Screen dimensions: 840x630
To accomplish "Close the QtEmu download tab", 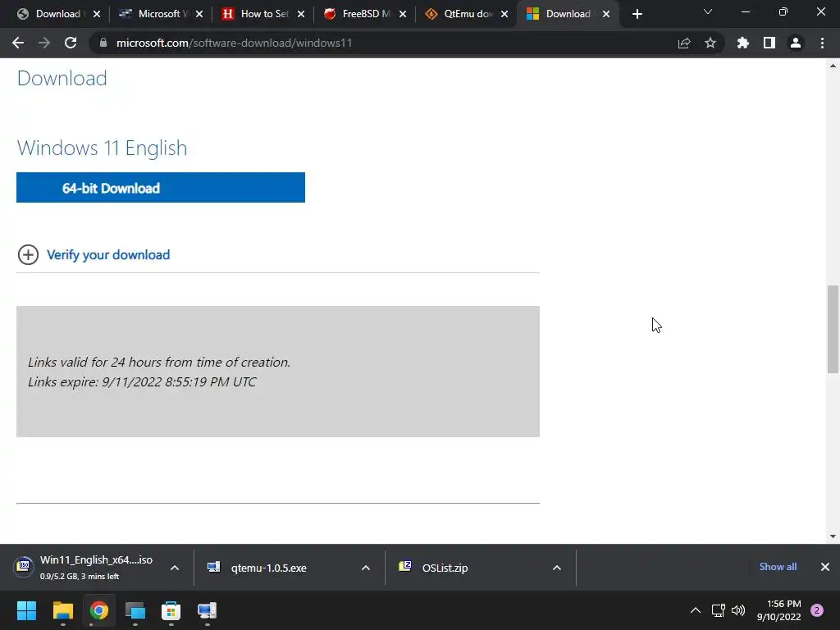I will coord(504,14).
